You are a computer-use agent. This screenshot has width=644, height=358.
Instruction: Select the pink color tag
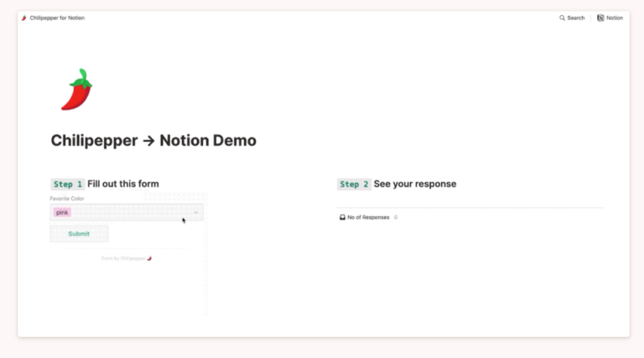(x=62, y=213)
